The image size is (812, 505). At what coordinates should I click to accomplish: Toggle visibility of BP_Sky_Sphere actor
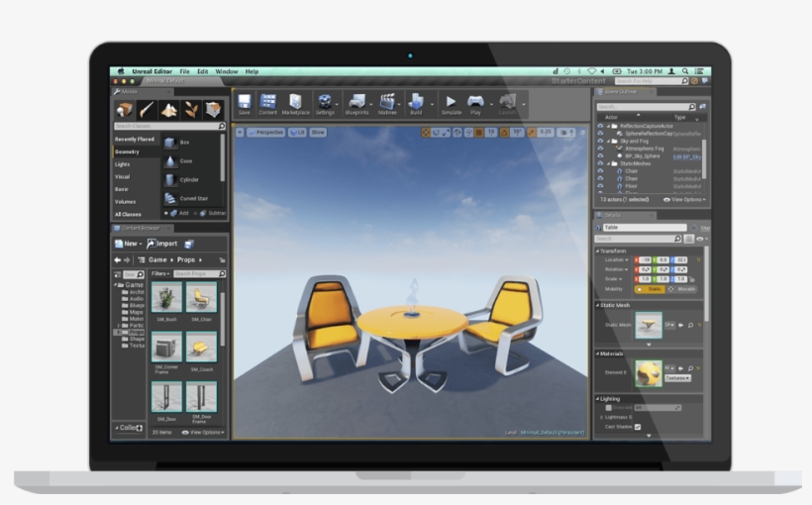click(600, 155)
